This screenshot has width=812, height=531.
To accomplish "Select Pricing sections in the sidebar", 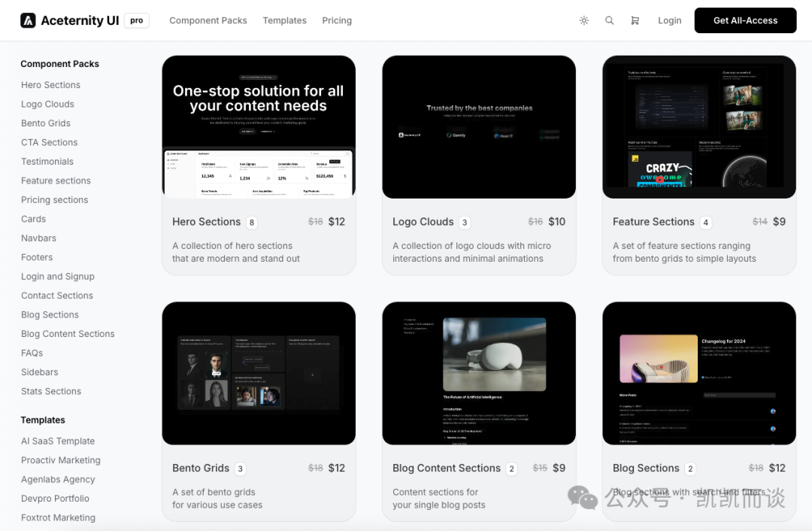I will 54,200.
